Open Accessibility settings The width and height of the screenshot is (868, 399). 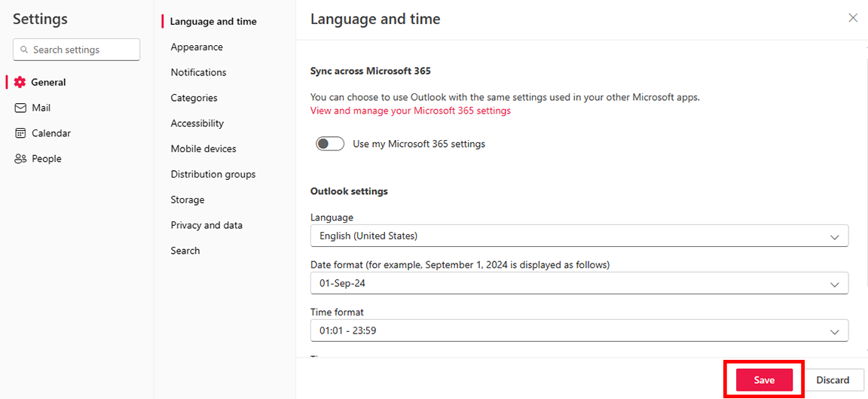197,123
